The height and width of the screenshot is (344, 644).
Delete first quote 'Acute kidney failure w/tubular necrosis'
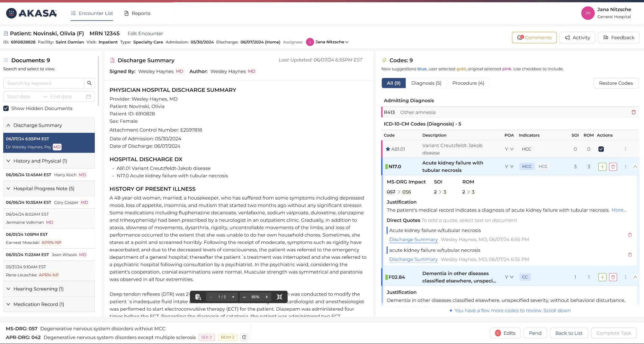630,235
